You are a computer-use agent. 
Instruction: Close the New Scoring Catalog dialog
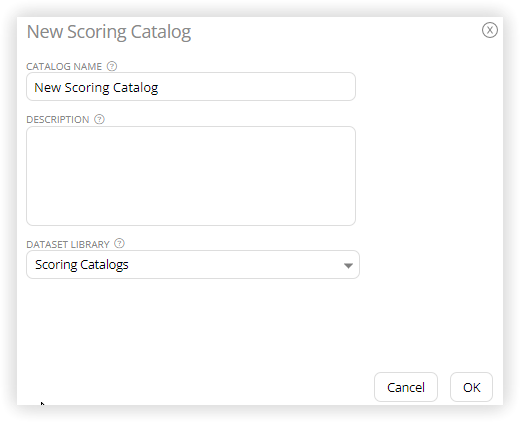pos(490,30)
